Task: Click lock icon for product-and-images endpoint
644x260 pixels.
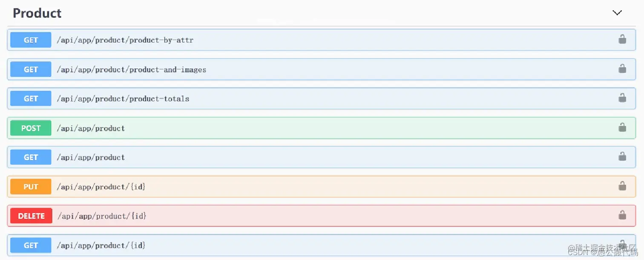Action: click(x=622, y=69)
